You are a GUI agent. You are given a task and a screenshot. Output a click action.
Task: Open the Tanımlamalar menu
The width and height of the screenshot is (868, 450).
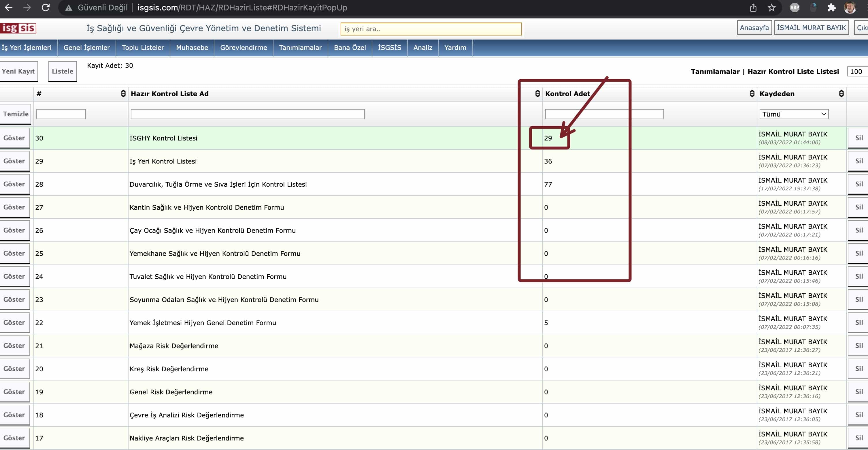(300, 48)
